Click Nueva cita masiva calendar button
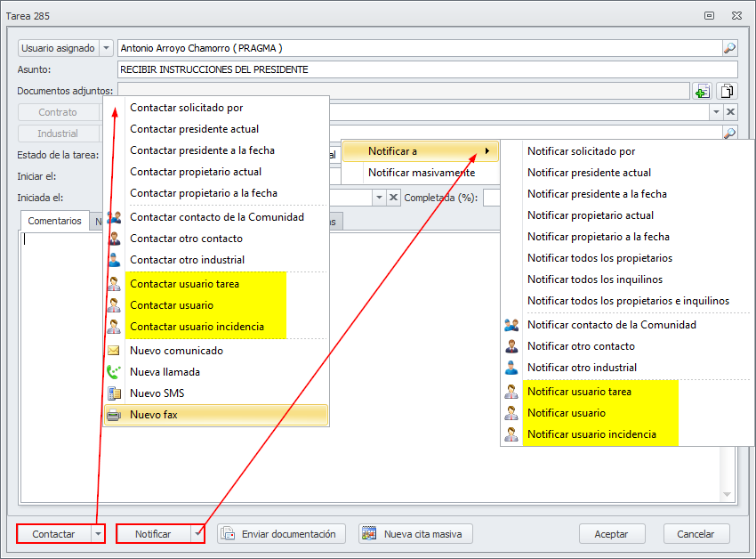This screenshot has width=756, height=559. point(415,534)
